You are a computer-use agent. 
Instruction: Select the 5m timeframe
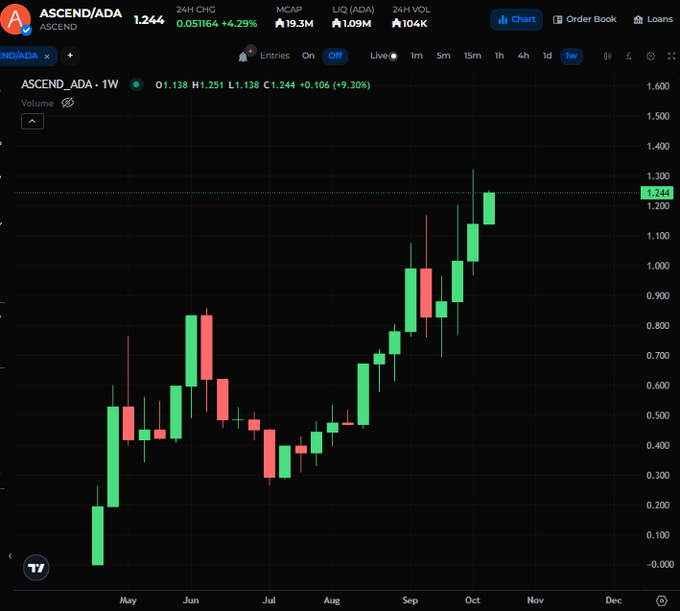(x=443, y=56)
